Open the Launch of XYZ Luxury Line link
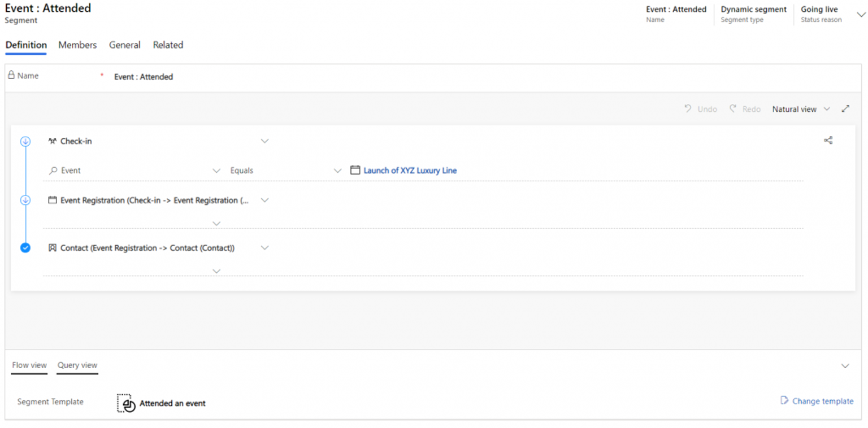Screen dimensions: 868x428 click(410, 171)
